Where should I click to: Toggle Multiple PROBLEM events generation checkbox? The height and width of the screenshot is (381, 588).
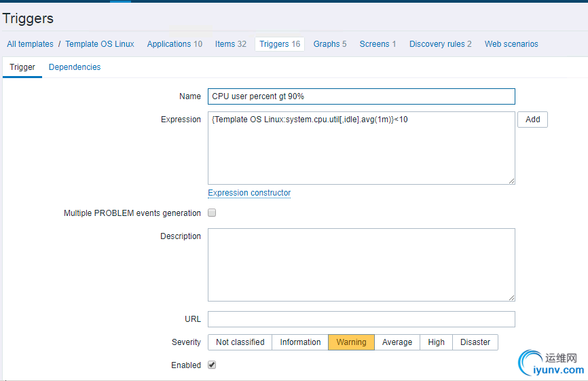(212, 213)
